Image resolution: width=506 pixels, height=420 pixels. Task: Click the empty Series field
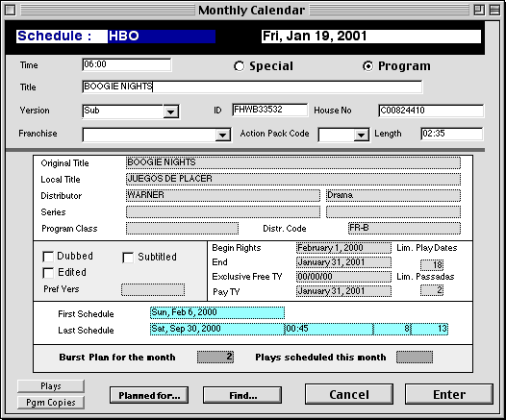tap(223, 212)
